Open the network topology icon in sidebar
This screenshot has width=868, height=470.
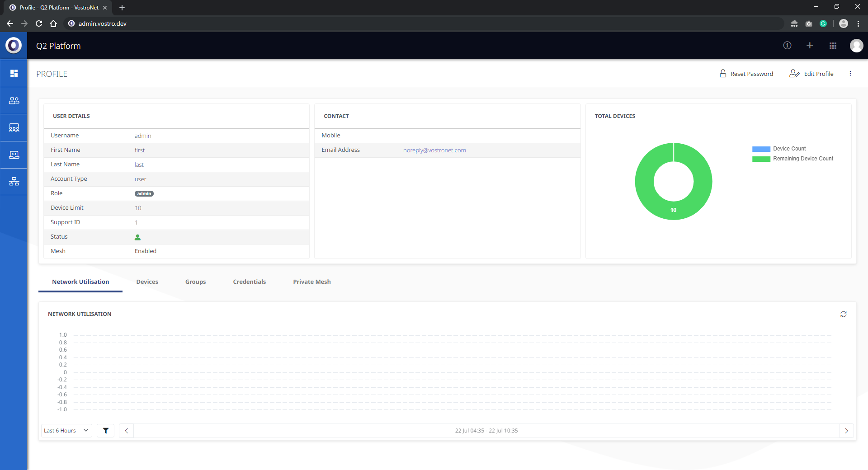point(14,182)
